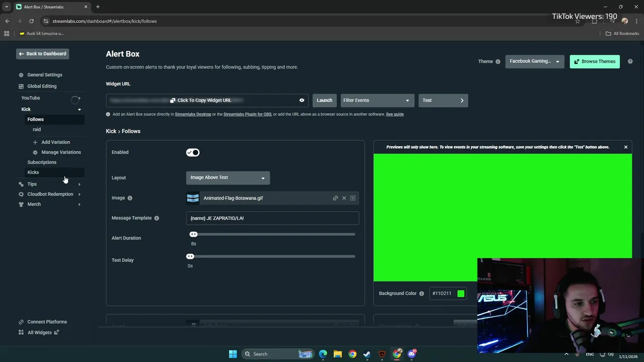Image resolution: width=644 pixels, height=362 pixels.
Task: Click the Windows Start button
Action: click(x=233, y=354)
